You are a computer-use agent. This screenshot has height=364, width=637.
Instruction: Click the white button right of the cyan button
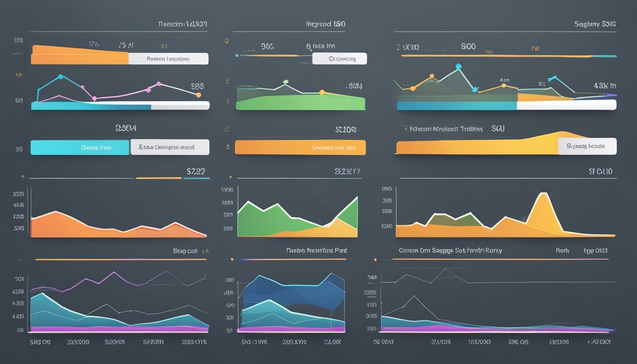tap(170, 147)
